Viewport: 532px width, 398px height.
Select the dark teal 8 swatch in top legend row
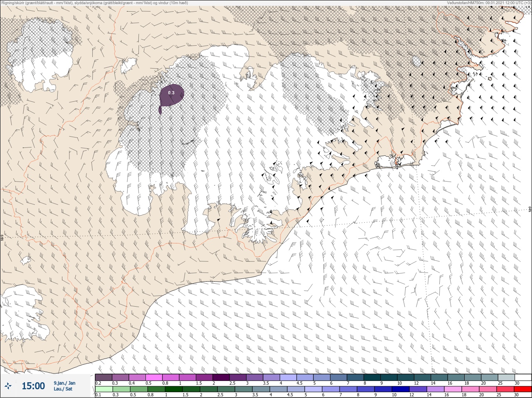(x=372, y=377)
